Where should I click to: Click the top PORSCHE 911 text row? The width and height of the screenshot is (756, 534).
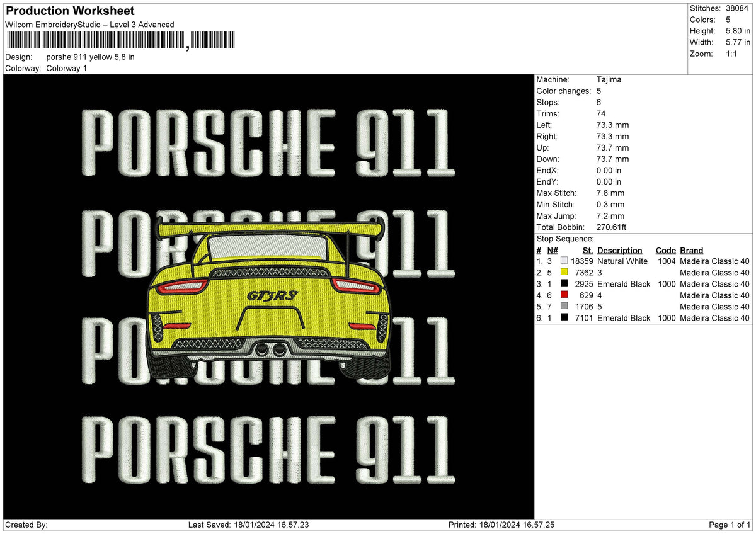point(269,143)
